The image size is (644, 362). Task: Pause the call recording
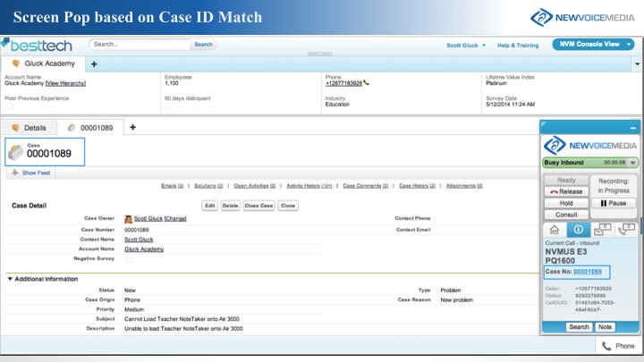click(x=614, y=203)
